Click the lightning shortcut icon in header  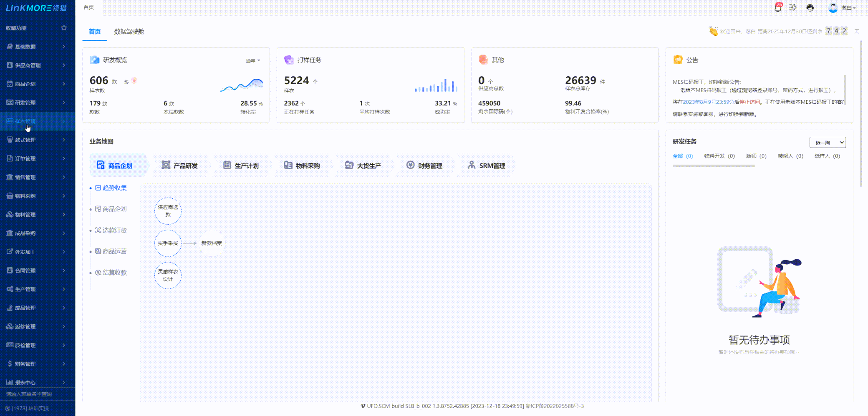(x=793, y=8)
